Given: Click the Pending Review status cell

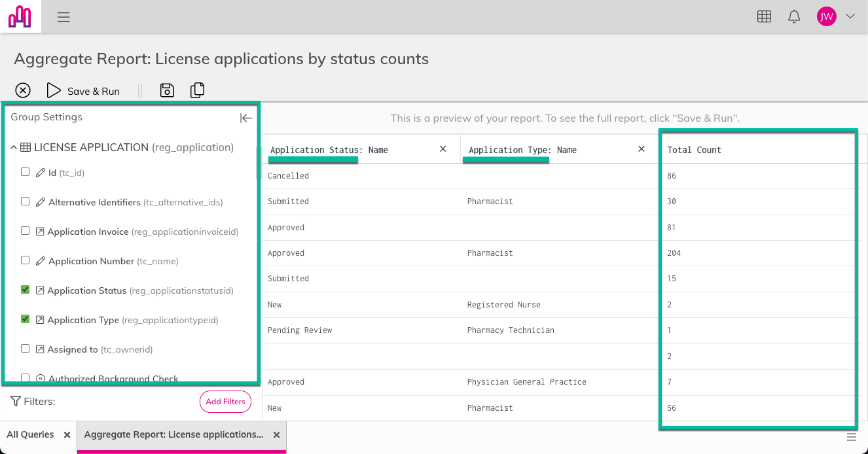Looking at the screenshot, I should tap(300, 330).
